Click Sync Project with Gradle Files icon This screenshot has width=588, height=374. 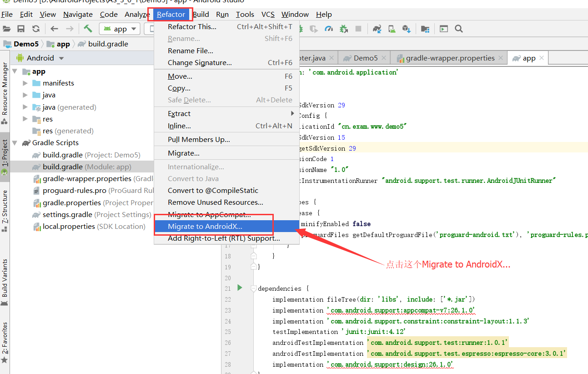tap(377, 29)
